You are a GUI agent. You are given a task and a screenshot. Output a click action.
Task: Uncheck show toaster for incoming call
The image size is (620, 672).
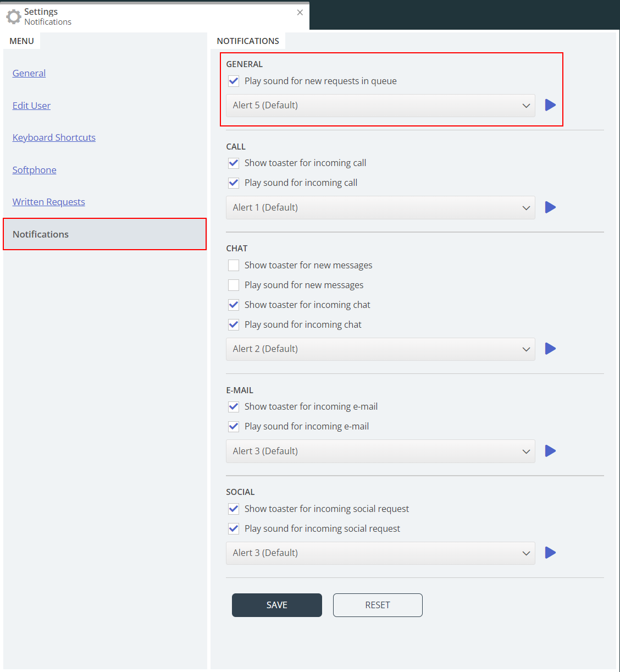click(234, 163)
